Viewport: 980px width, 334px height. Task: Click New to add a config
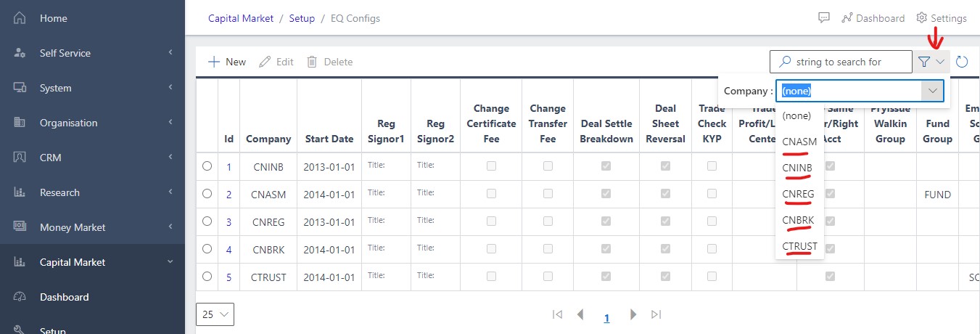click(x=227, y=62)
